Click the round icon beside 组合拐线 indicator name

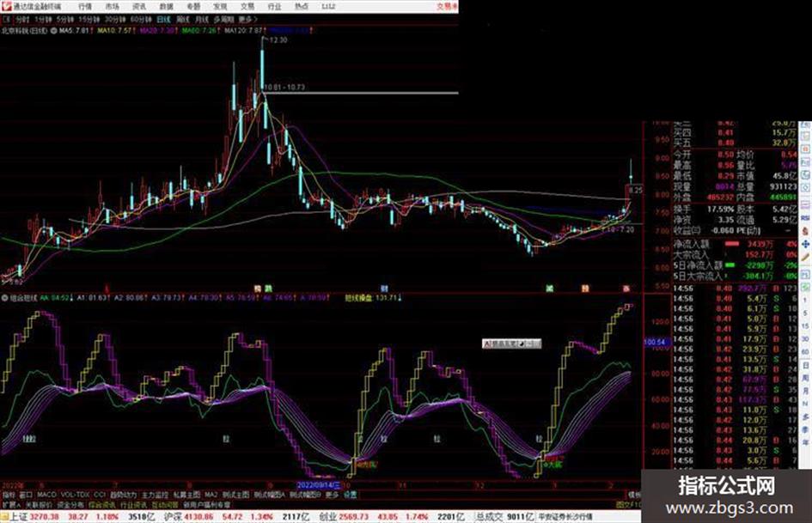pos(4,298)
